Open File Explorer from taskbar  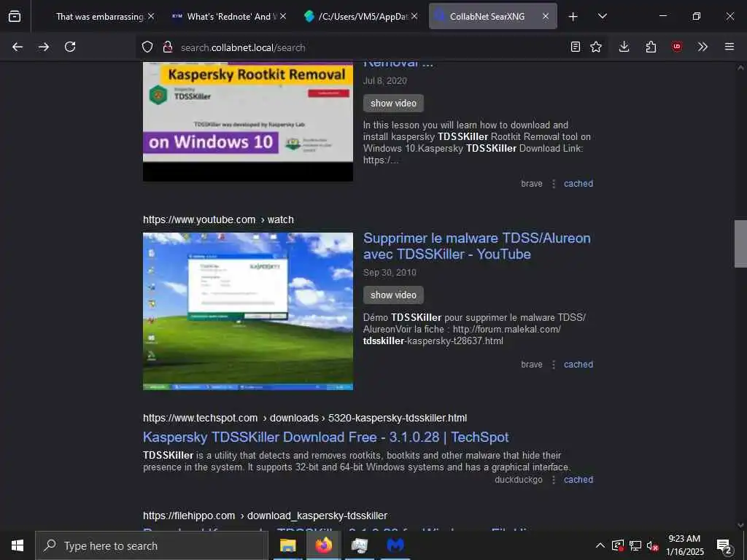[287, 545]
